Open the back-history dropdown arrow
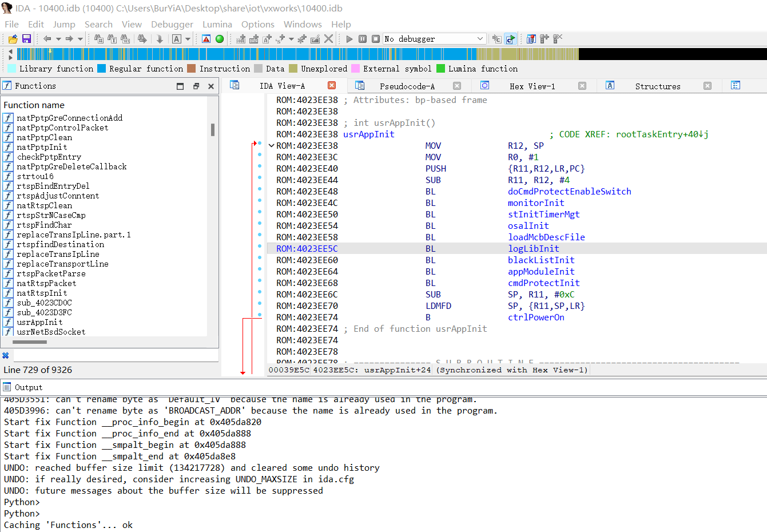This screenshot has width=767, height=532. click(58, 39)
